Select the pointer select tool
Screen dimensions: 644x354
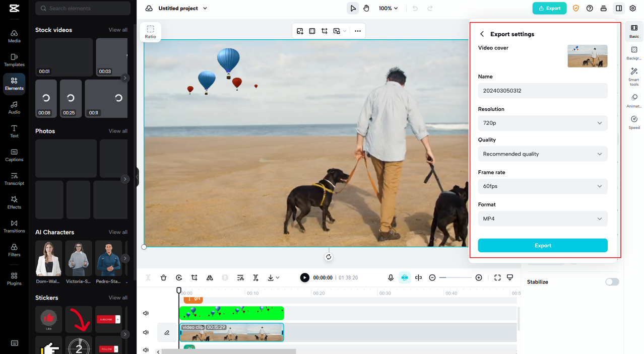click(x=353, y=8)
